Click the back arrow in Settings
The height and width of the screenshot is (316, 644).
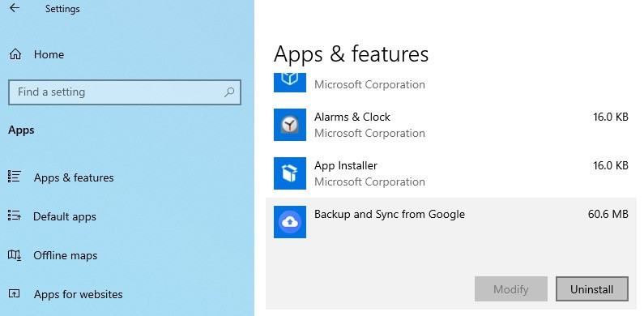pyautogui.click(x=15, y=8)
